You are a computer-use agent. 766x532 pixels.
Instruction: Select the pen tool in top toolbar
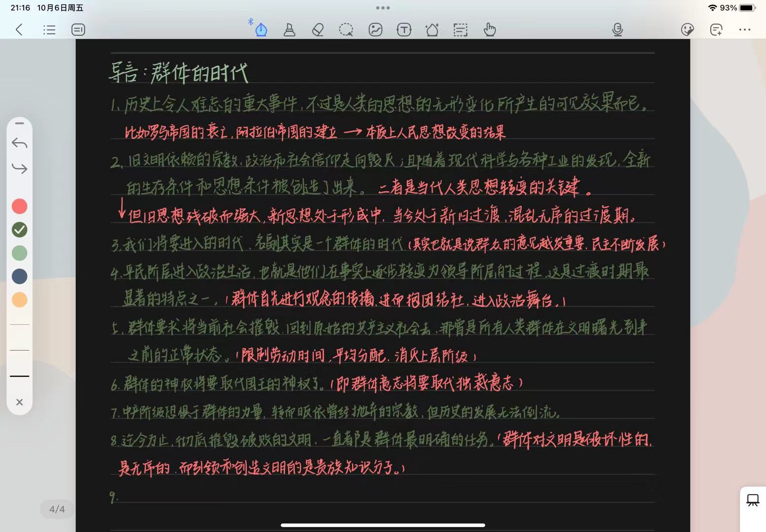261,30
